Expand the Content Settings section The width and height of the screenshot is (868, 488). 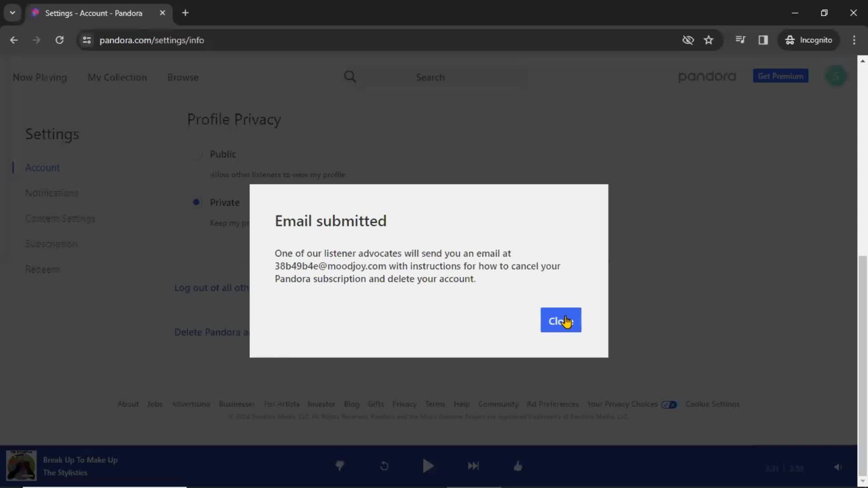click(x=60, y=218)
